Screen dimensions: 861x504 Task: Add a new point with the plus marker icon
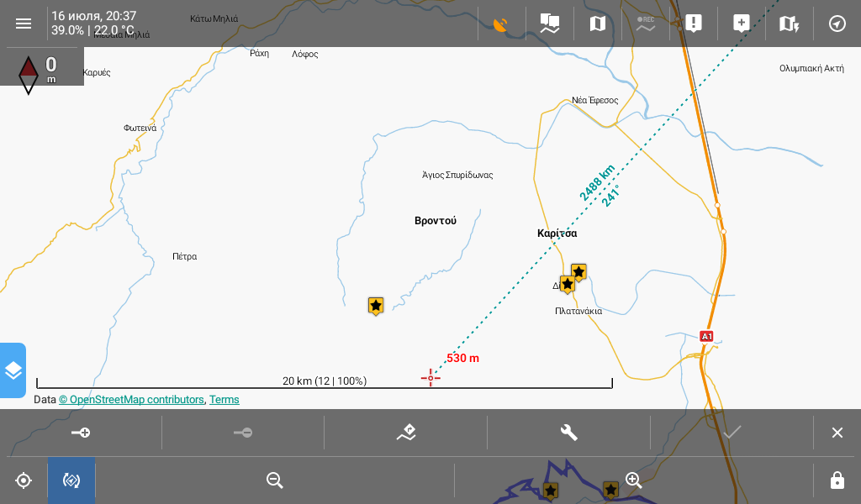click(x=742, y=24)
